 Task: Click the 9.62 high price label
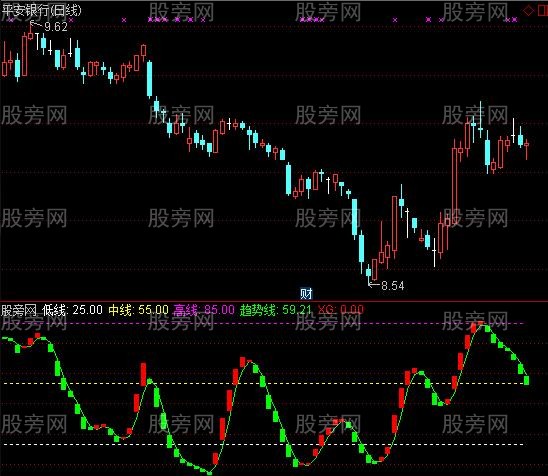coord(56,27)
